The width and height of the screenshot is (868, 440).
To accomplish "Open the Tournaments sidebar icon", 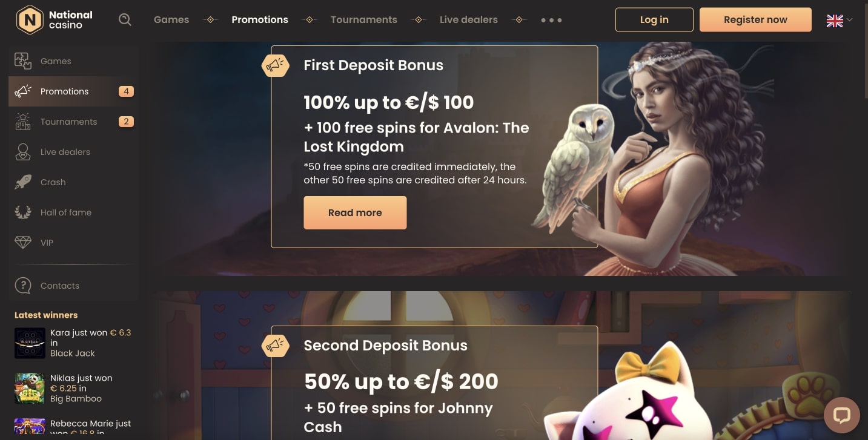I will tap(23, 122).
